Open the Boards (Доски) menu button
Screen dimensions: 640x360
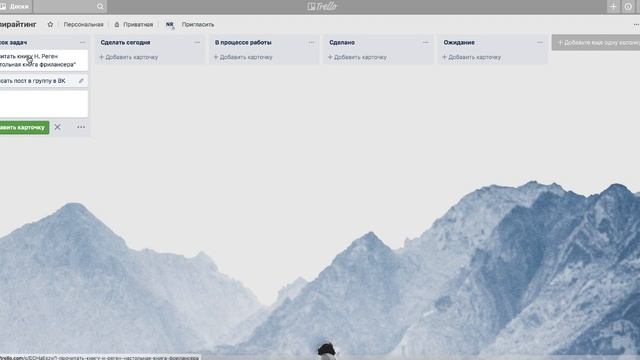[x=16, y=7]
